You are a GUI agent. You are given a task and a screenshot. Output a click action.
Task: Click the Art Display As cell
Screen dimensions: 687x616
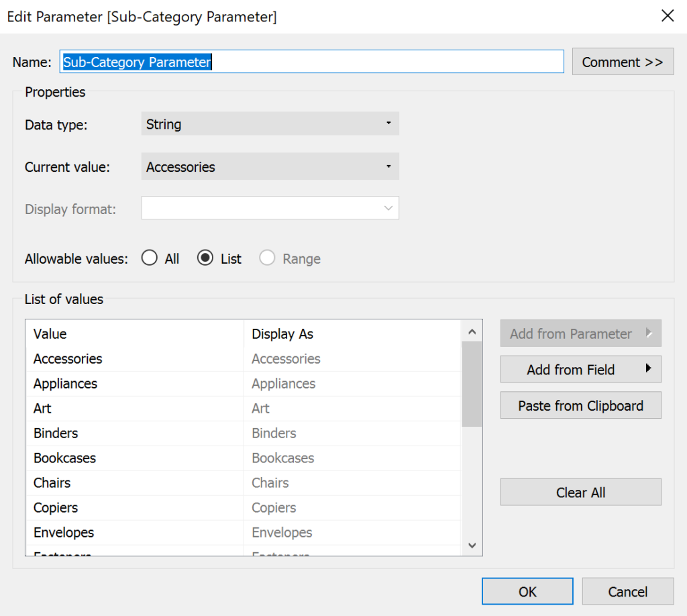point(260,409)
